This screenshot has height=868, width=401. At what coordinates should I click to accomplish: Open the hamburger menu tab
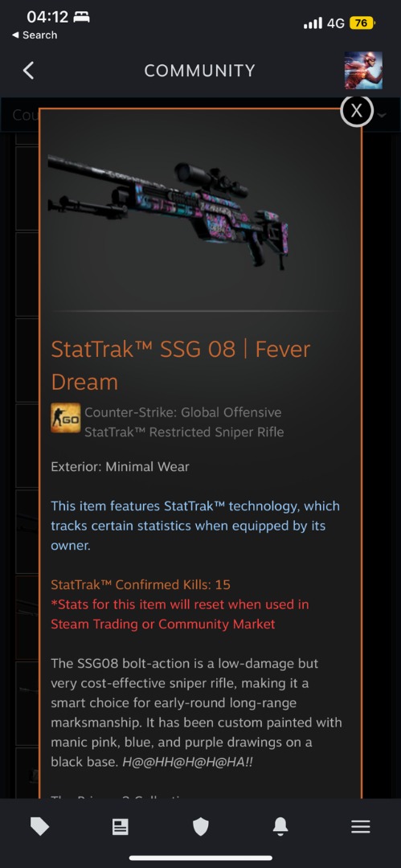click(x=361, y=826)
